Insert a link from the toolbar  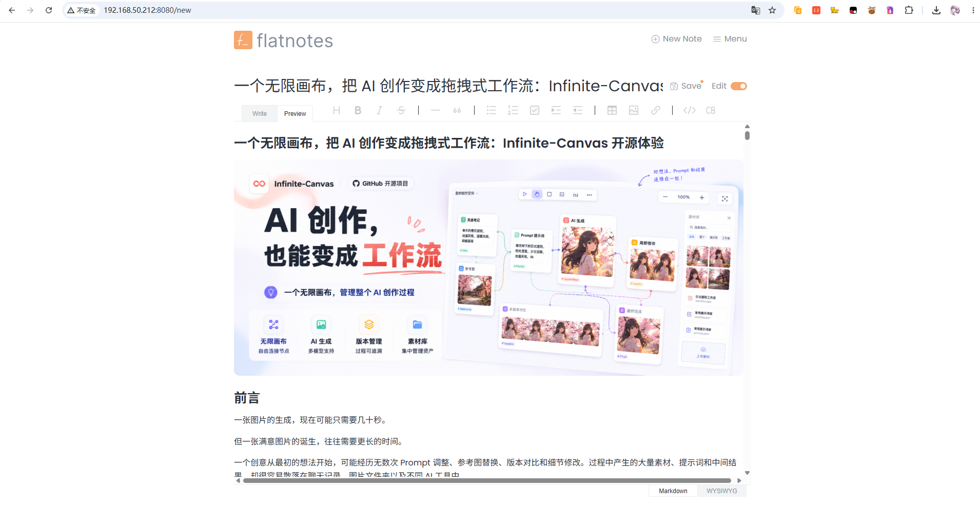click(655, 110)
